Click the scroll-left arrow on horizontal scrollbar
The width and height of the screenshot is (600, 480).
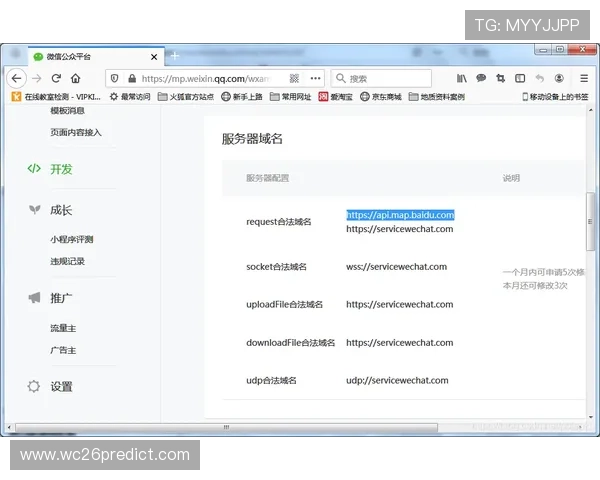click(x=9, y=427)
